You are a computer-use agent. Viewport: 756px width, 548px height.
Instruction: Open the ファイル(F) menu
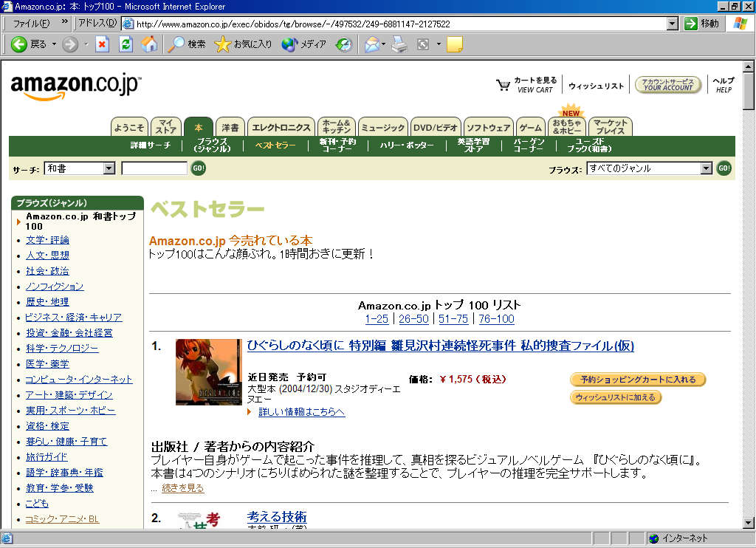(31, 23)
